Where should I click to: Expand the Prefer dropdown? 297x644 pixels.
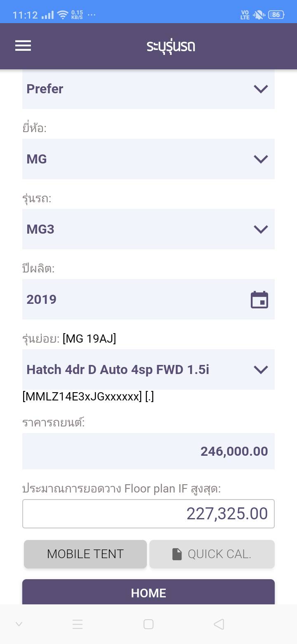click(x=261, y=89)
